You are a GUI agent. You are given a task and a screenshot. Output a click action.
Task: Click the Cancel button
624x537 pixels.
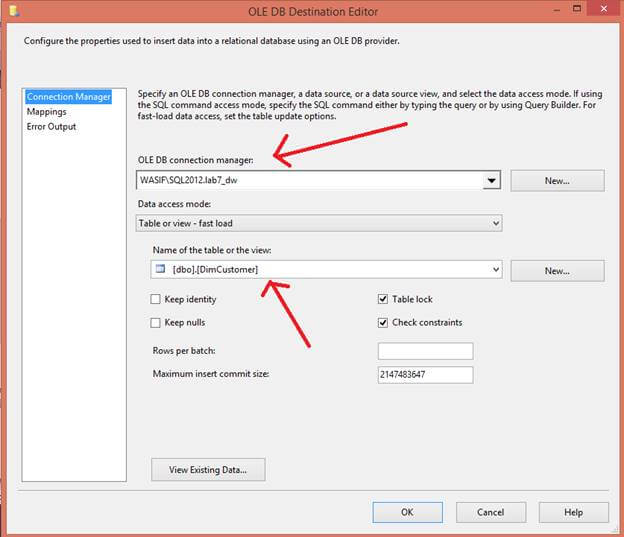tap(491, 512)
